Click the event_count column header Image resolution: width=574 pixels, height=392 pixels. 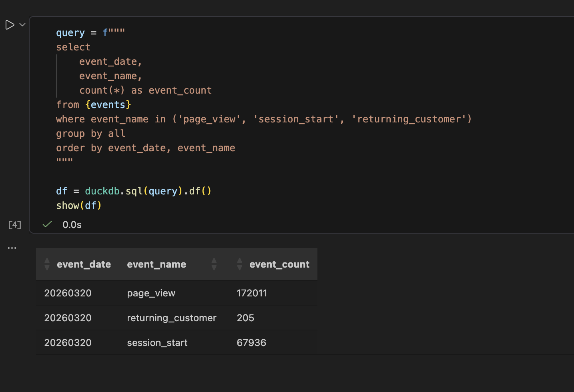coord(279,264)
